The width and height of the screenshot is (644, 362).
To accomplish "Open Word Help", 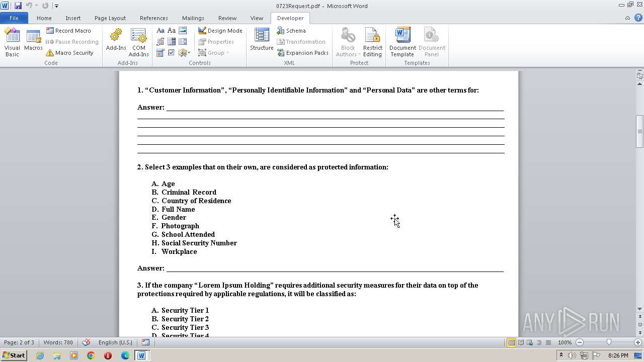I will (637, 18).
